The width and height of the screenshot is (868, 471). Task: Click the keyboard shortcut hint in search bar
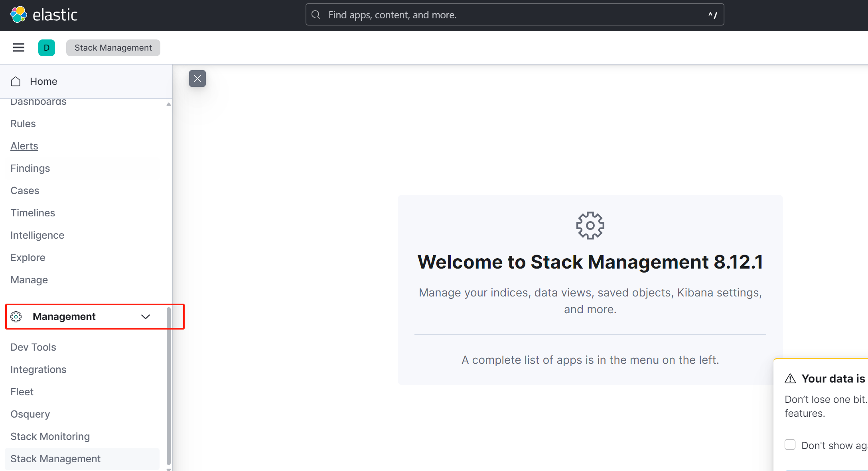point(713,15)
